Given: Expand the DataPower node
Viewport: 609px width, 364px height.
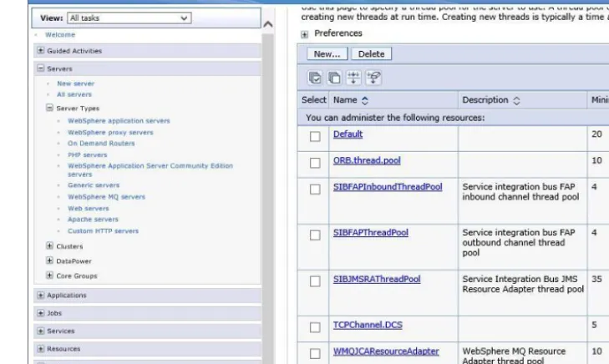Looking at the screenshot, I should (x=50, y=260).
